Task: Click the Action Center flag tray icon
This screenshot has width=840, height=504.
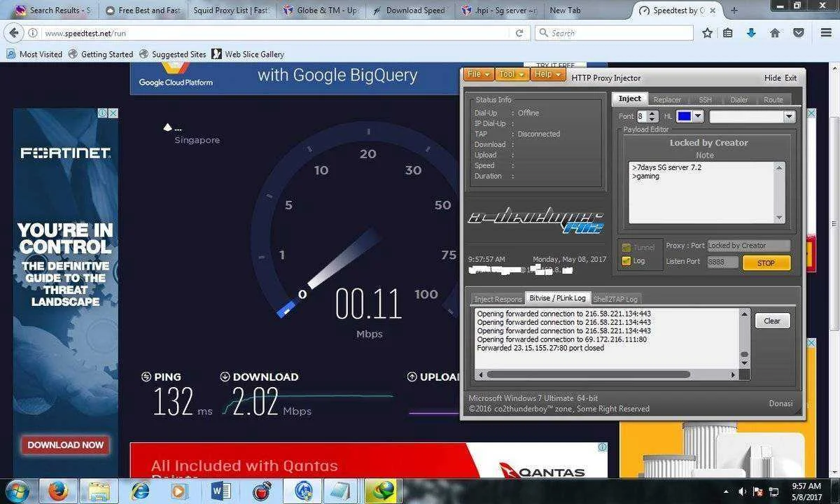Action: point(758,491)
